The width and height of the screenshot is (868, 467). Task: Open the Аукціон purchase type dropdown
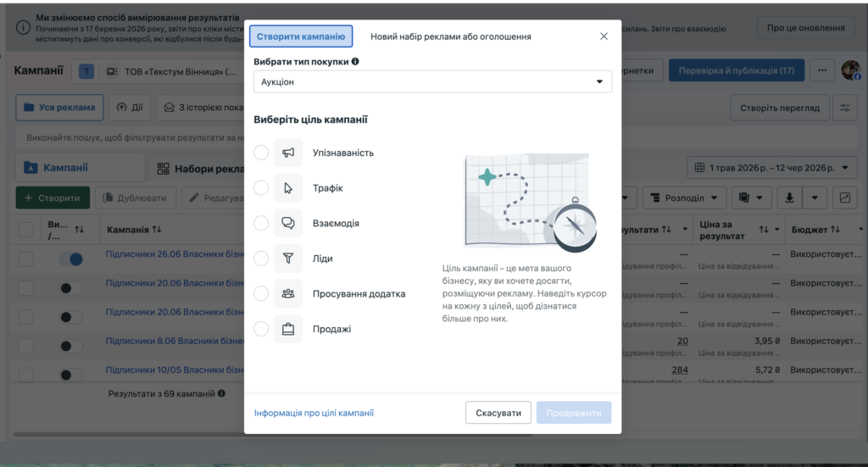click(432, 82)
